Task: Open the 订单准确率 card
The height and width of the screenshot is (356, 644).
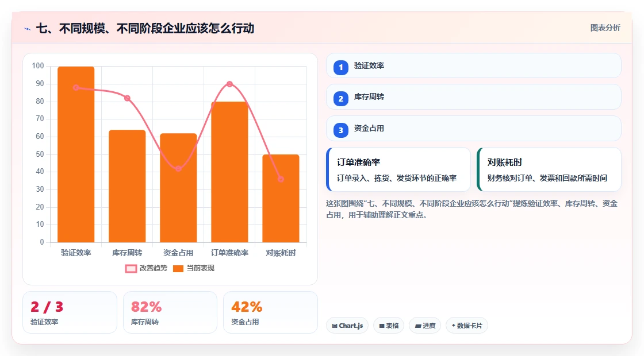Action: [x=398, y=169]
